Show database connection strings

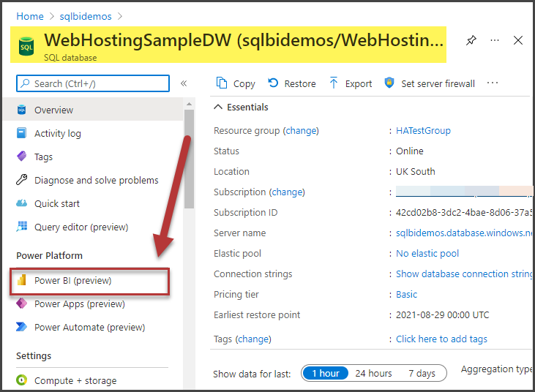point(464,274)
